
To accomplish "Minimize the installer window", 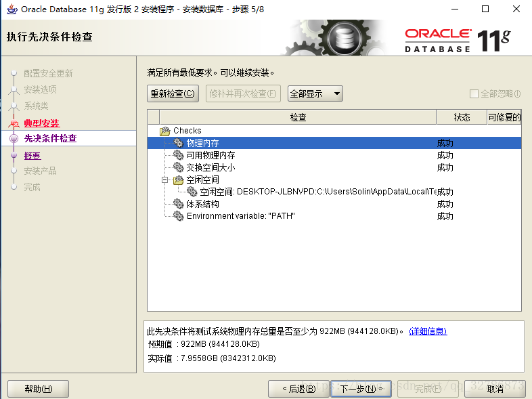I will [455, 9].
